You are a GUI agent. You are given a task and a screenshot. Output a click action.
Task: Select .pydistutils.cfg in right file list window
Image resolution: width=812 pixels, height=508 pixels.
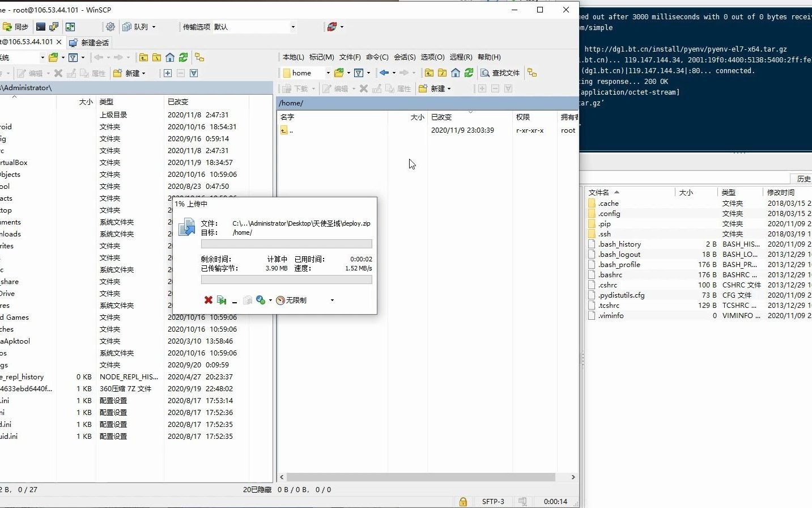pyautogui.click(x=621, y=295)
